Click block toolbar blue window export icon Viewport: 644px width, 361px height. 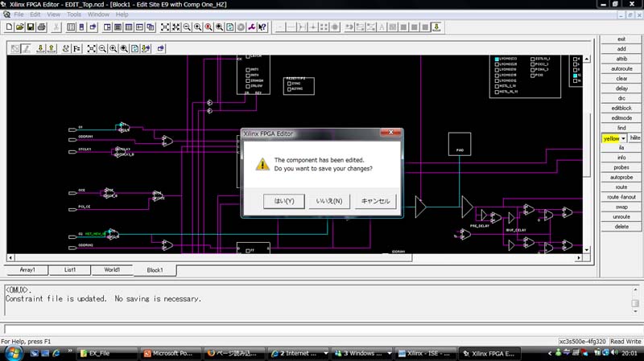[x=160, y=49]
